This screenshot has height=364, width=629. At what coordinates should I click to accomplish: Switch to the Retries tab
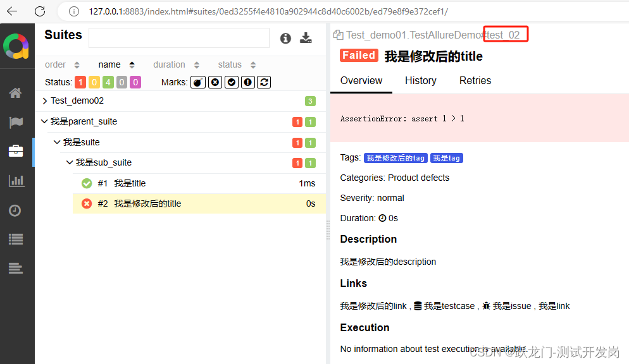[x=475, y=80]
